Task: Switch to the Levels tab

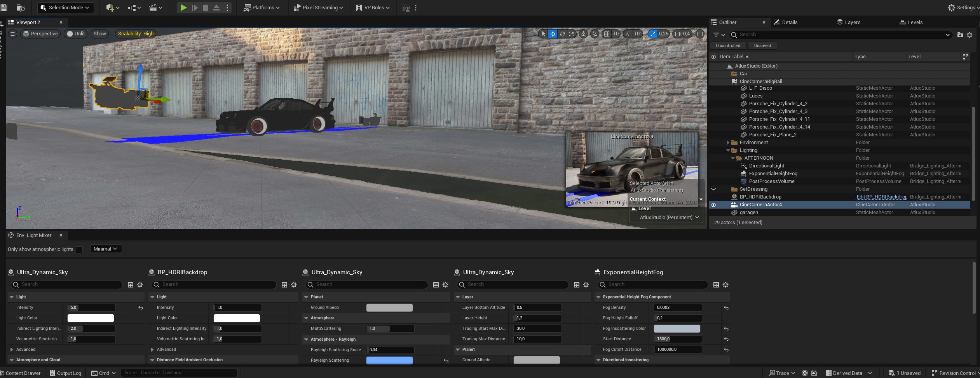Action: (x=911, y=22)
